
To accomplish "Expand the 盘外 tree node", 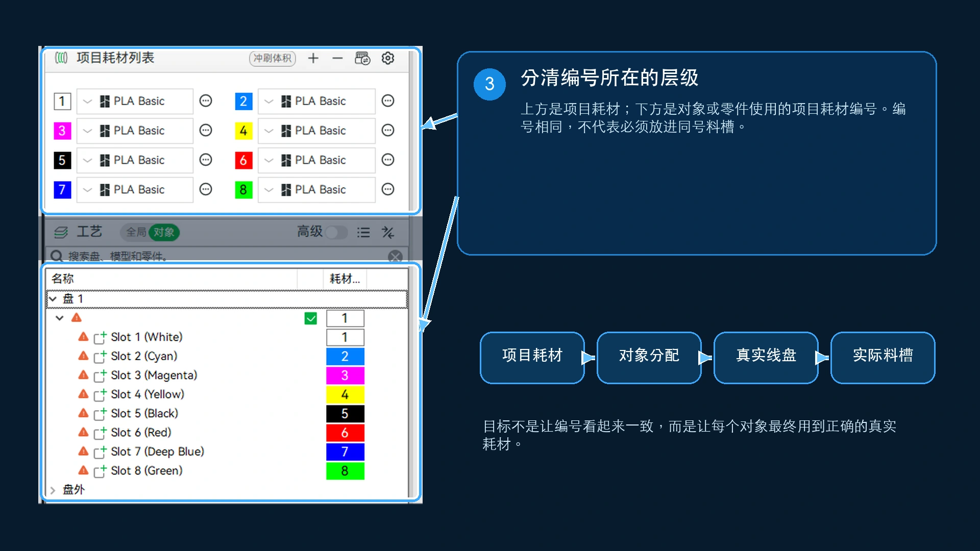I will coord(53,490).
